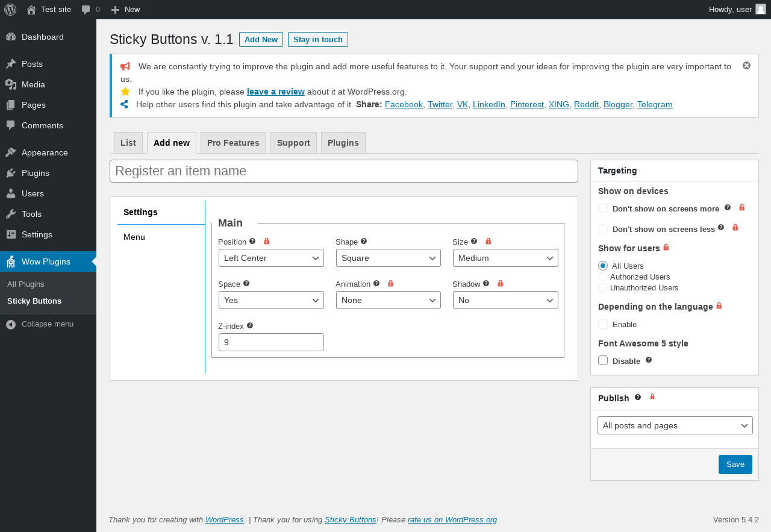Toggle Don't show on screens less checkbox

point(603,230)
